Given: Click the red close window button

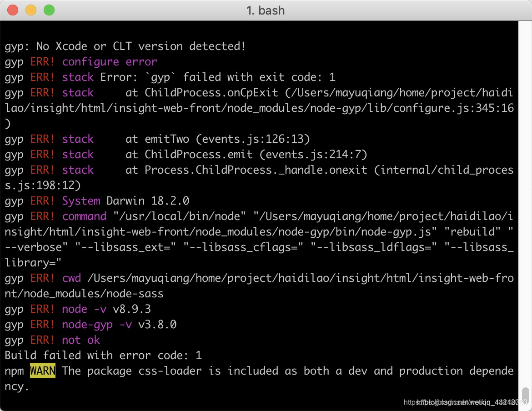Looking at the screenshot, I should pos(13,10).
